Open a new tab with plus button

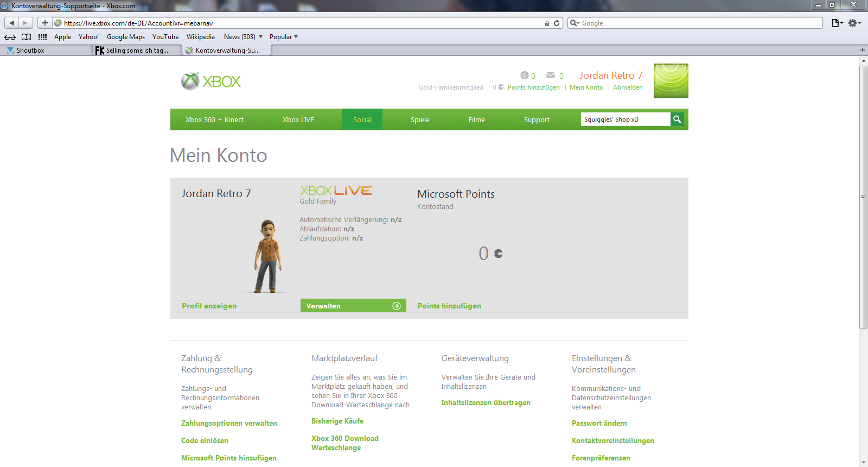click(x=863, y=50)
